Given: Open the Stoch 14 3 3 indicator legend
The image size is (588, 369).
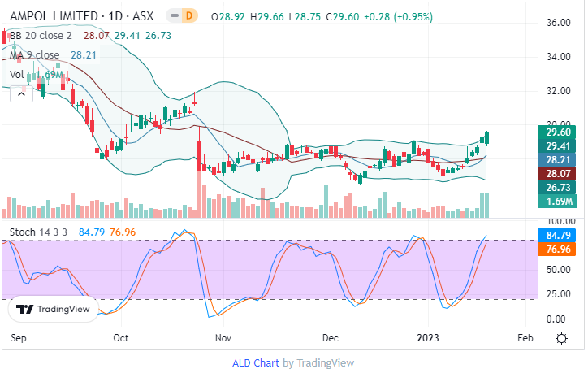Looking at the screenshot, I should tap(41, 232).
